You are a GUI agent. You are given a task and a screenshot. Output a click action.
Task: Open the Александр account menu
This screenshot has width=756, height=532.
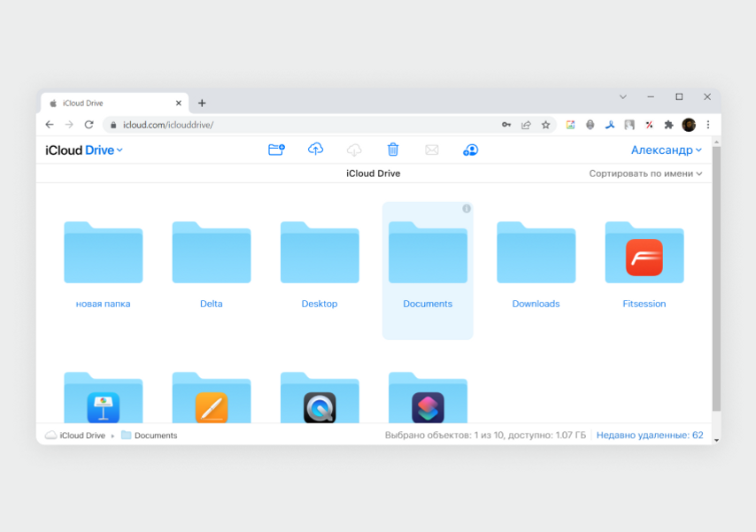pyautogui.click(x=667, y=150)
